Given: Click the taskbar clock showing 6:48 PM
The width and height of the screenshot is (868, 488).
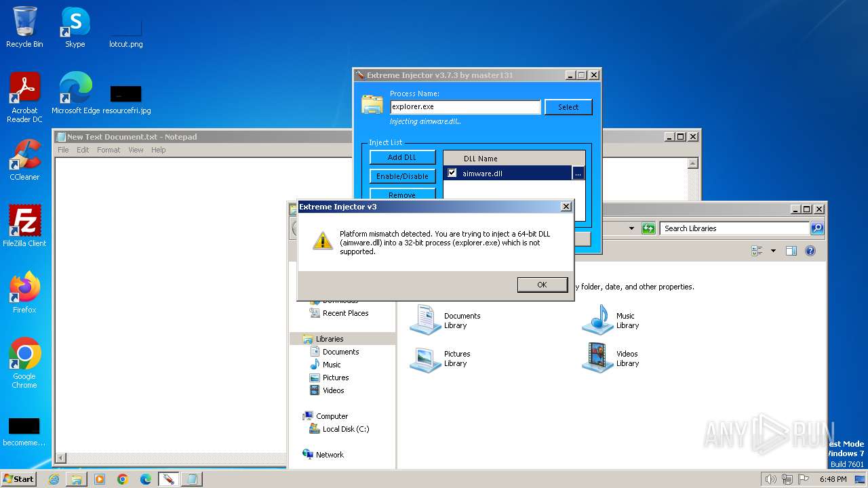Looking at the screenshot, I should point(833,479).
